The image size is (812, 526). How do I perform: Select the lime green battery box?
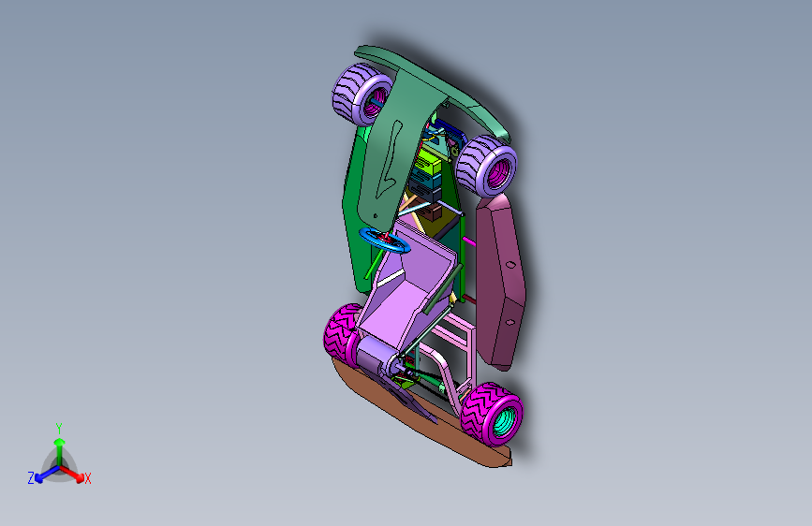428,161
